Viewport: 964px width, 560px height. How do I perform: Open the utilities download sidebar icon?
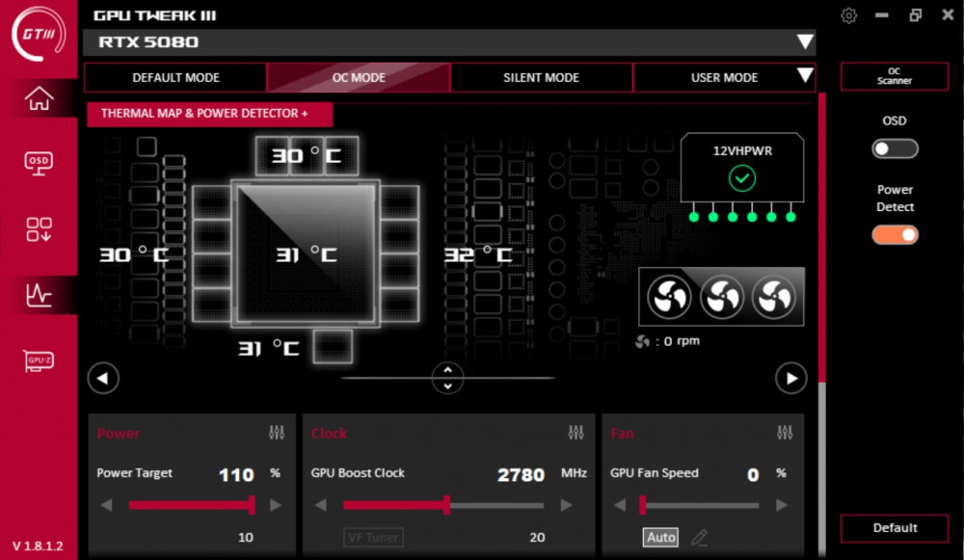click(39, 229)
